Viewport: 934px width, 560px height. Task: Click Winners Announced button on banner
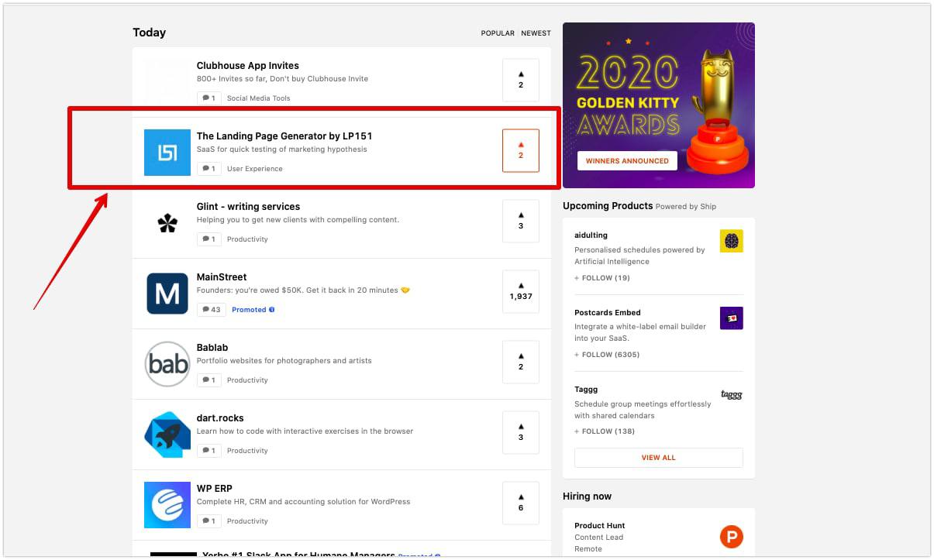click(x=627, y=161)
